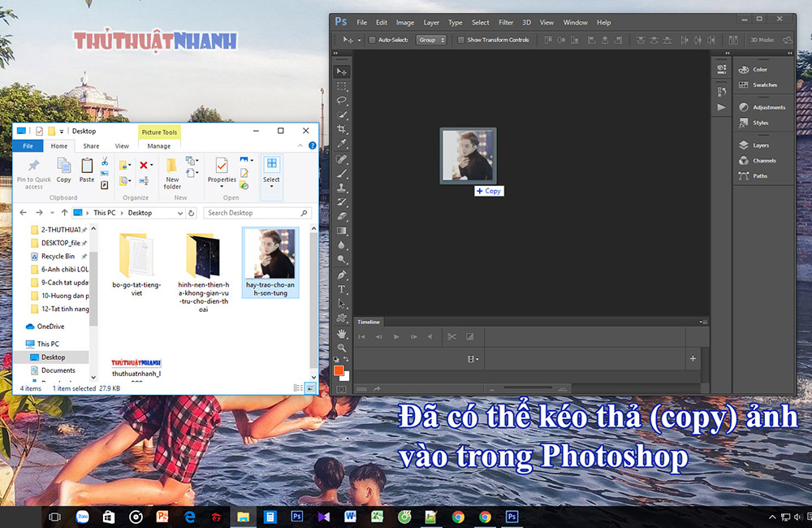This screenshot has width=812, height=528.
Task: Open Photoshop Image menu
Action: click(405, 22)
